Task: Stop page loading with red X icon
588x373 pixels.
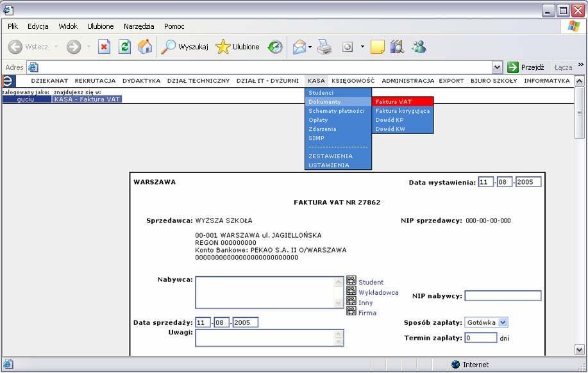Action: [104, 47]
